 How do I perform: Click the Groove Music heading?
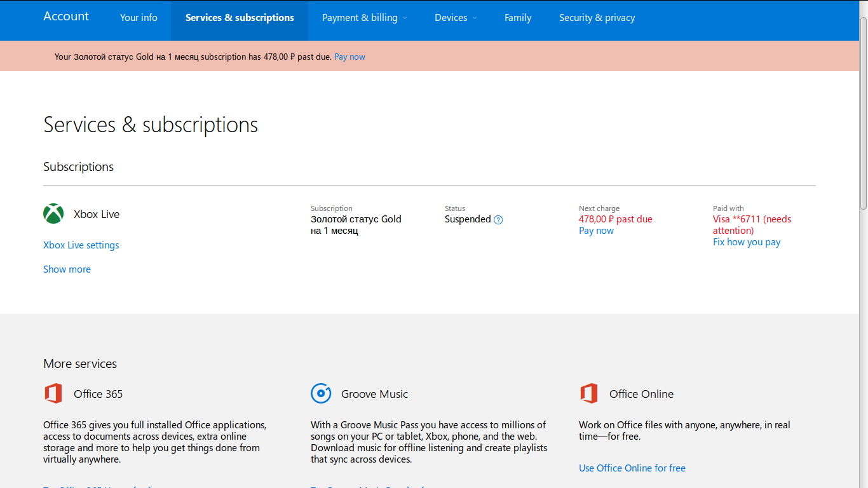(374, 394)
